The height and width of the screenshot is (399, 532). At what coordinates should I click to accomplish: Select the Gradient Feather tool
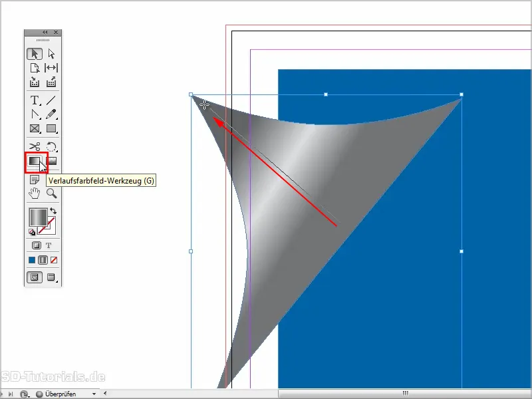[x=52, y=161]
